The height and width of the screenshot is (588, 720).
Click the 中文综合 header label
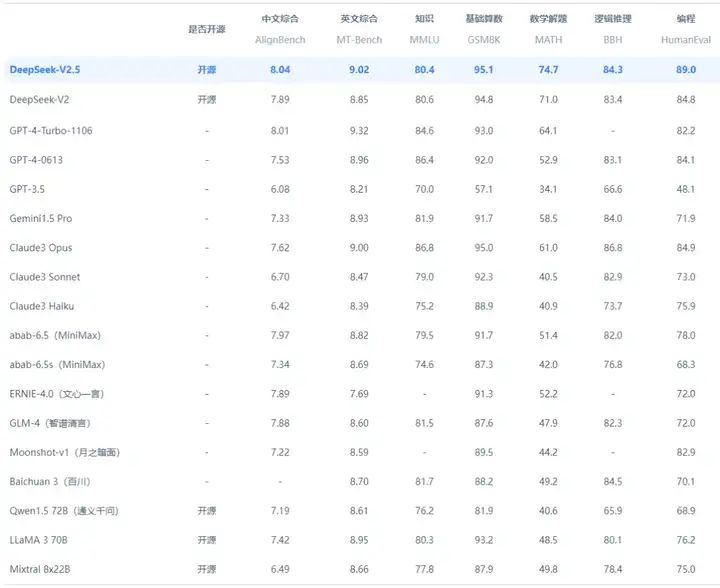pos(280,19)
